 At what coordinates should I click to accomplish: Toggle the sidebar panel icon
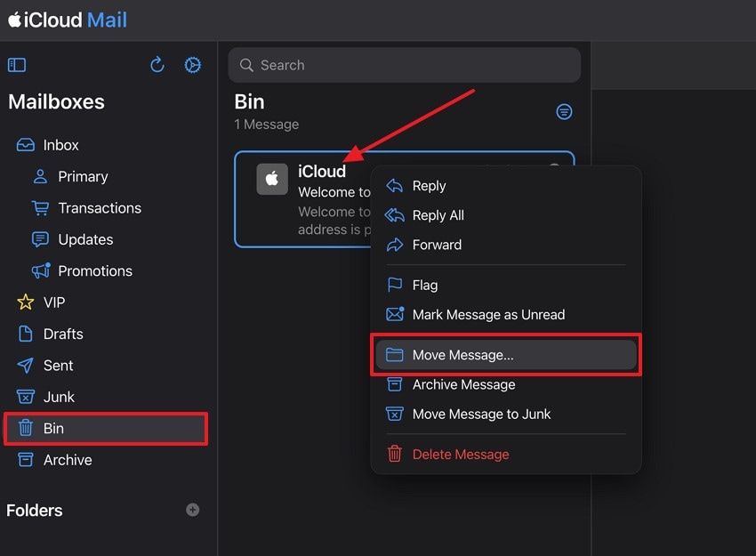click(x=17, y=65)
